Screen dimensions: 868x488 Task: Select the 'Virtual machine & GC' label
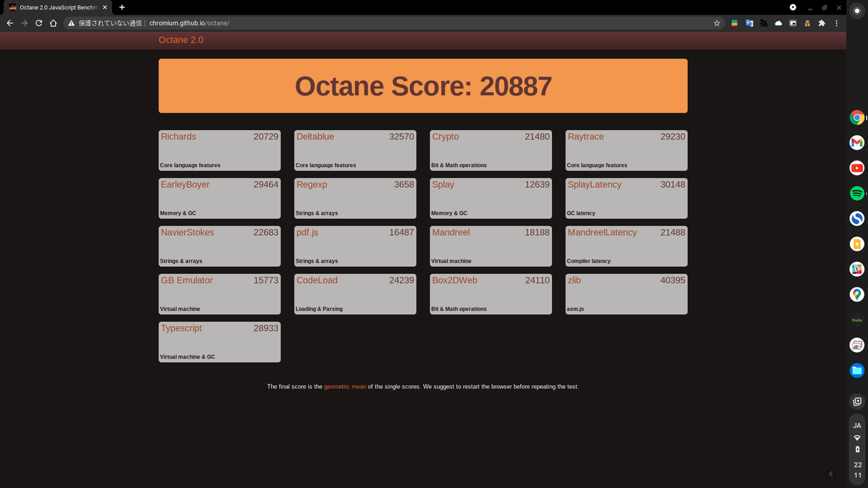[x=187, y=356]
